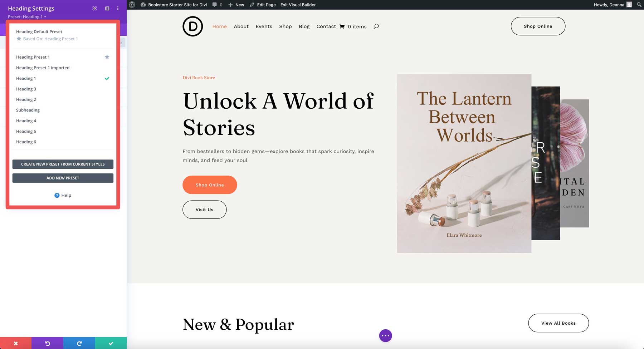This screenshot has width=644, height=349.
Task: Select the Events navigation menu item
Action: (264, 26)
